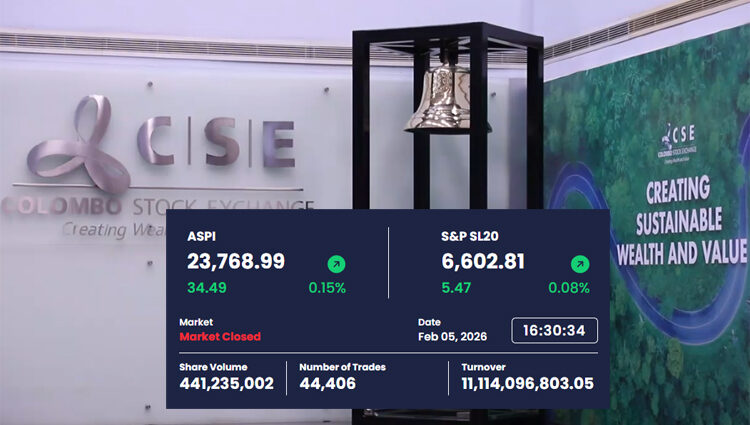This screenshot has height=425, width=750.
Task: Click the large CSE letters on the wall
Action: coord(216,144)
